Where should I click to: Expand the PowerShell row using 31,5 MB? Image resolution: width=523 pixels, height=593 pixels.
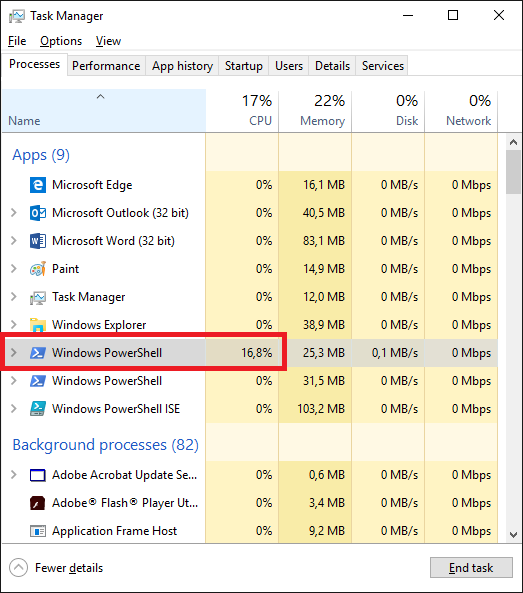(x=14, y=381)
